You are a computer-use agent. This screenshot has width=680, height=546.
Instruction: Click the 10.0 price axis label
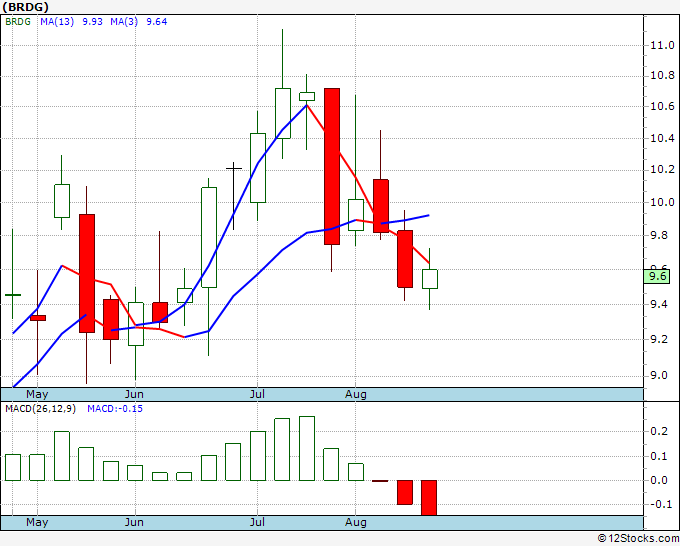tap(662, 202)
